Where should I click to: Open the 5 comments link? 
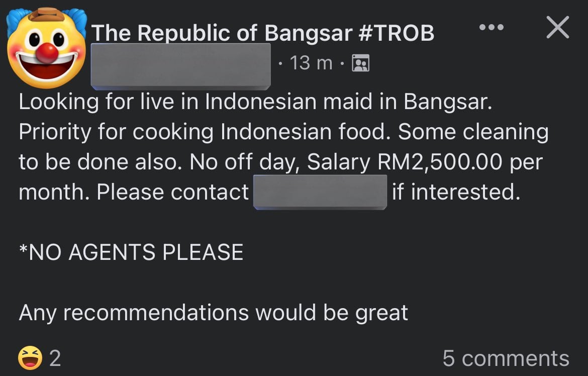coord(506,358)
